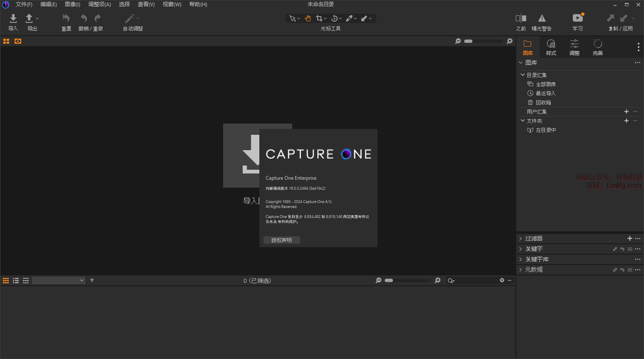The image size is (644, 359).
Task: Click the Reset (重置) adjustments icon
Action: click(66, 18)
